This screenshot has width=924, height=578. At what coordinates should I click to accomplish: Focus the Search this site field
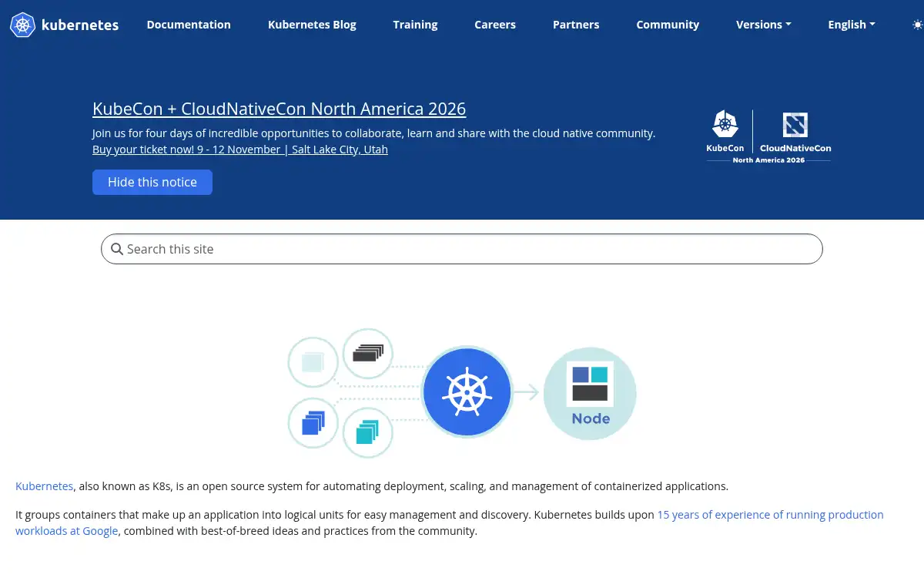[462, 249]
